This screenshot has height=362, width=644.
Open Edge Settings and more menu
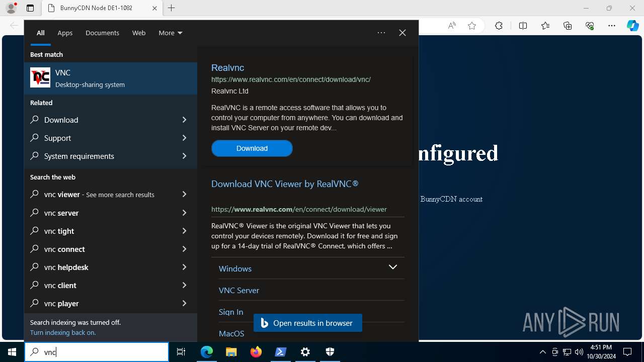point(612,26)
